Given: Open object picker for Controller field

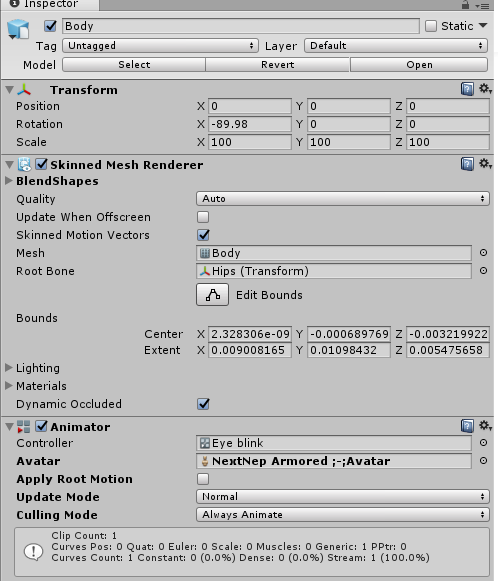Looking at the screenshot, I should [483, 442].
